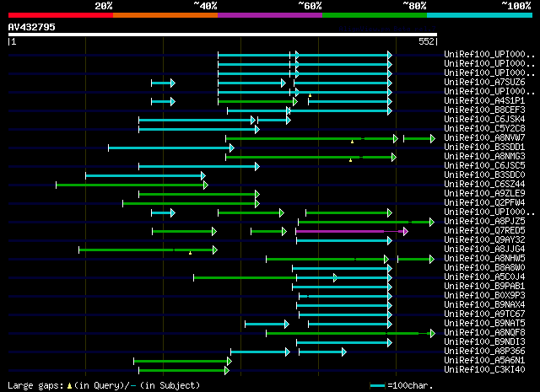Select the UniRef100_C6SZ44 label

[484, 185]
